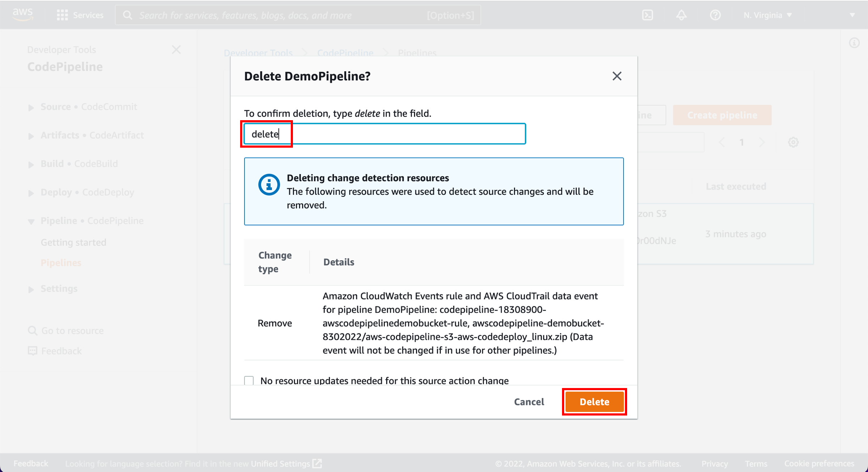The image size is (868, 472).
Task: Open the N. Virginia region dropdown
Action: pos(768,15)
